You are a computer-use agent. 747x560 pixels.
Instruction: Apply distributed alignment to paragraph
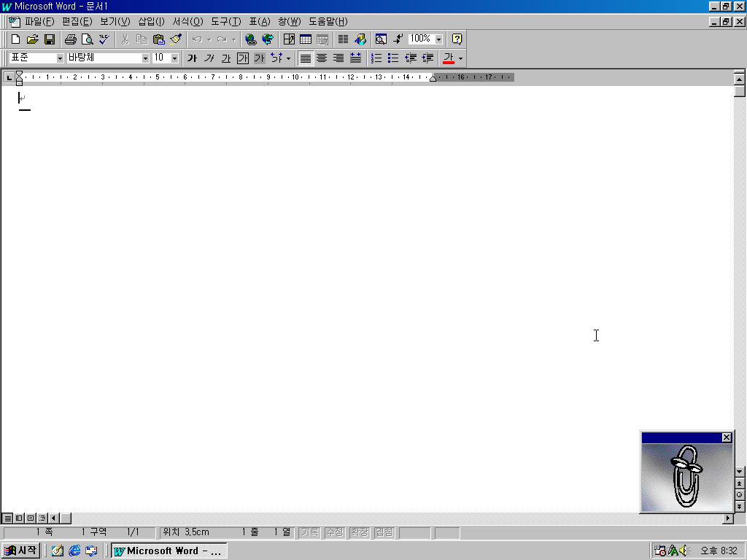tap(355, 58)
